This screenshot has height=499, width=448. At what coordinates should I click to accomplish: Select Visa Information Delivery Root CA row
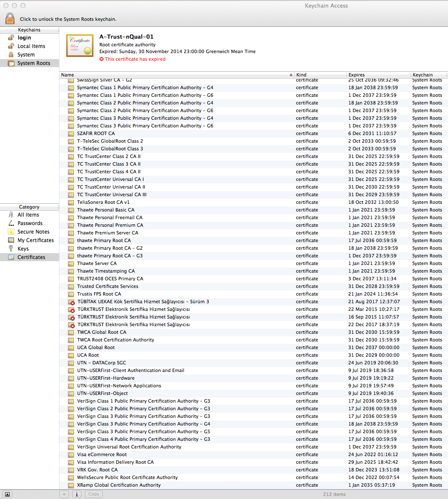pyautogui.click(x=253, y=462)
